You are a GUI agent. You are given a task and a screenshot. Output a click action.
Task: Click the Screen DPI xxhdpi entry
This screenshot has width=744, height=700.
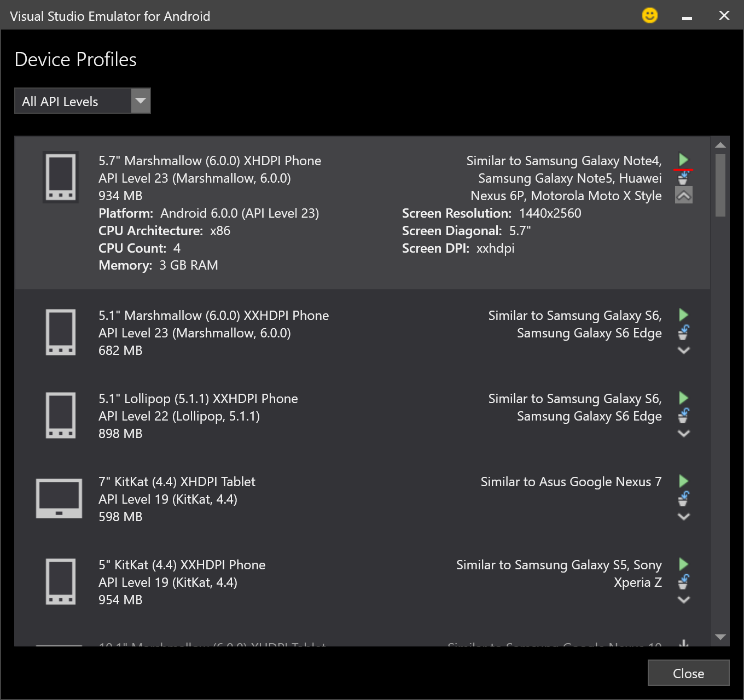(458, 248)
